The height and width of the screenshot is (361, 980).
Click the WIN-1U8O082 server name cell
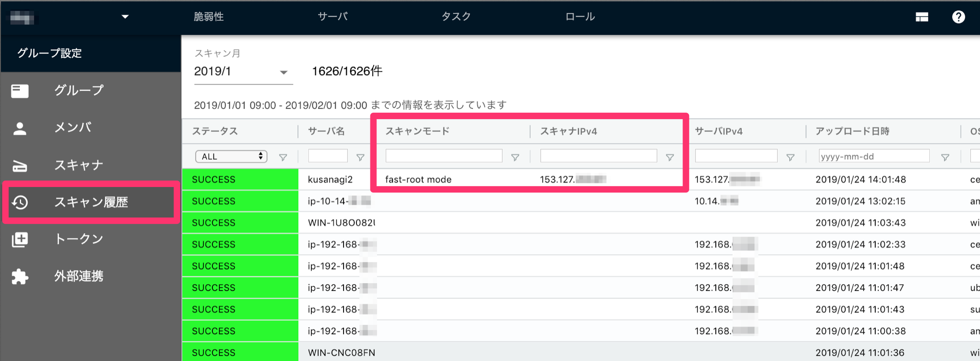(x=341, y=223)
